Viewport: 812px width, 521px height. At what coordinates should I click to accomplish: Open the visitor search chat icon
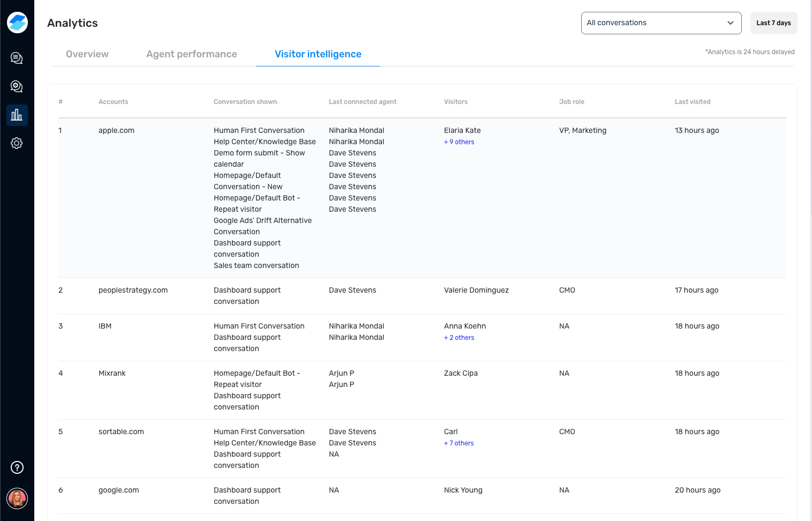(x=17, y=86)
